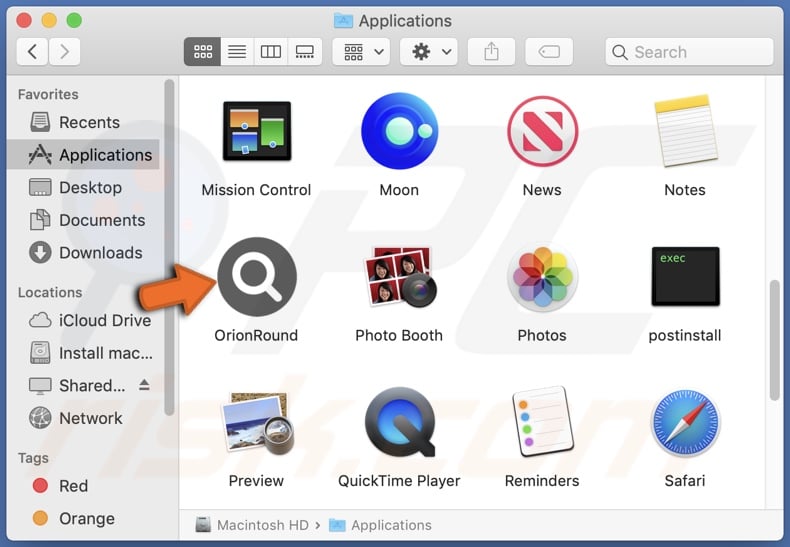Select the Orange tag
790x547 pixels.
tap(84, 518)
